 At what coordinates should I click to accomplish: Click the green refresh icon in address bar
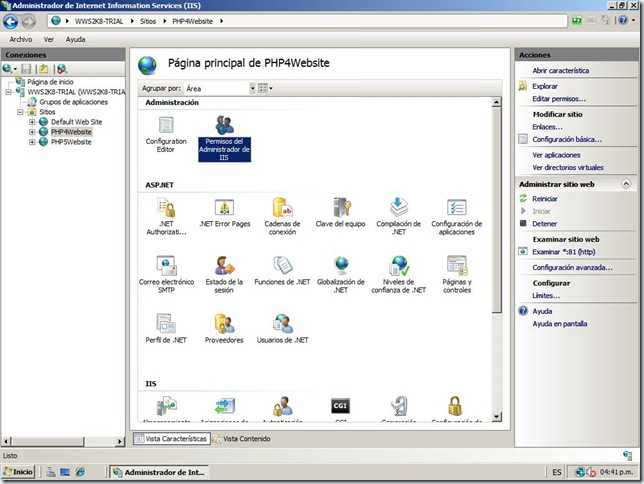tap(577, 21)
